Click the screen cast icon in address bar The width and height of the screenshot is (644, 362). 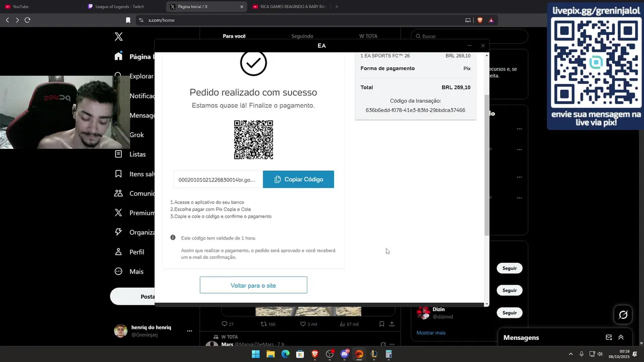(x=468, y=20)
